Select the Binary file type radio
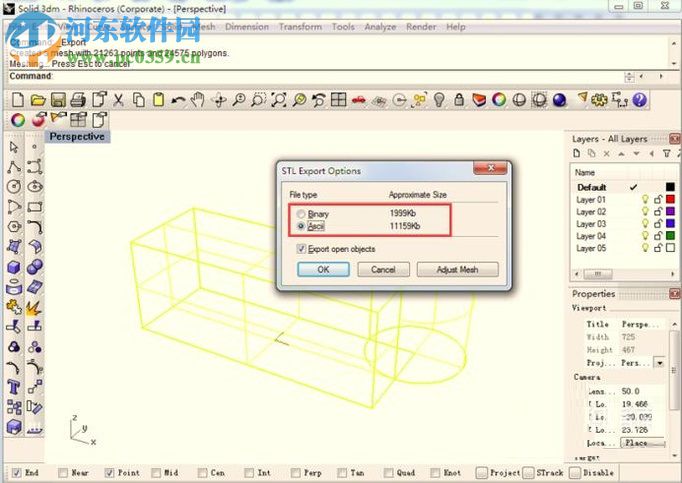682x483 pixels. pyautogui.click(x=301, y=214)
